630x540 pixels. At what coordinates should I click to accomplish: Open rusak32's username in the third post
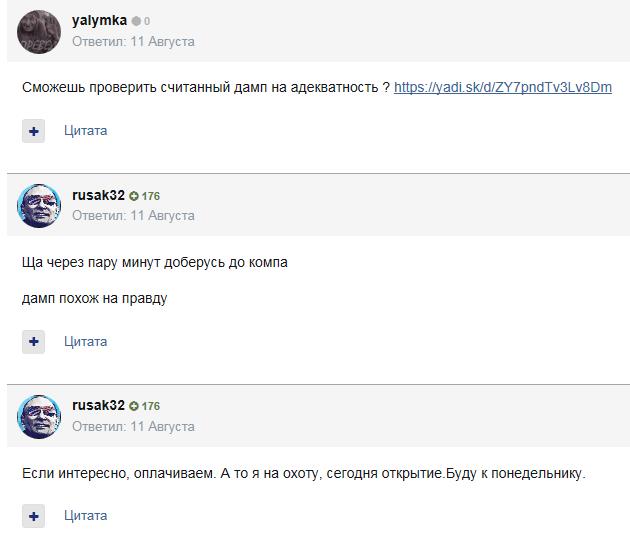[98, 405]
